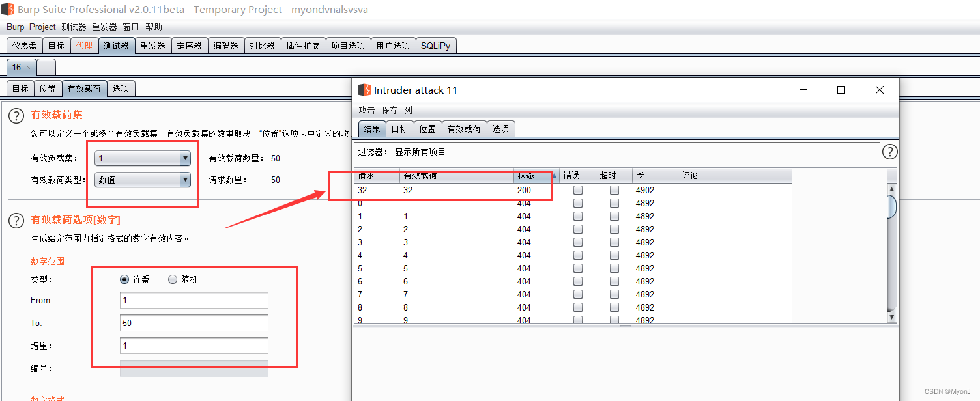980x401 pixels.
Task: Open the Project menu
Action: 42,27
